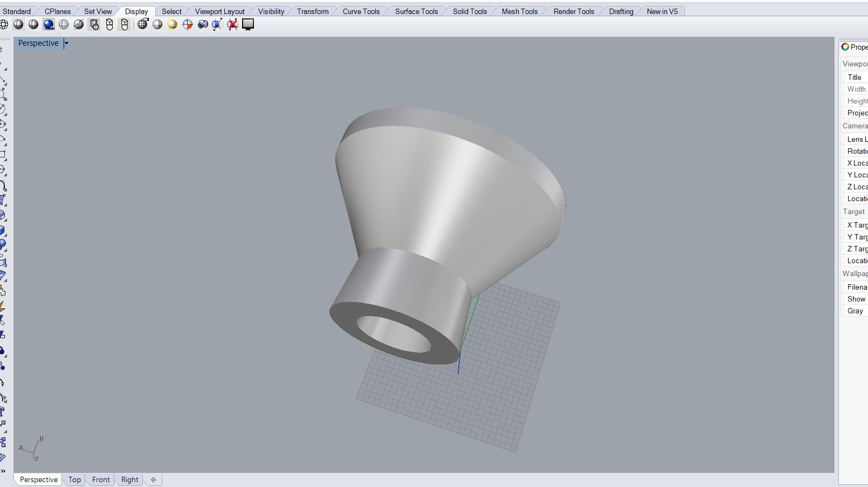Open the New in V5 tab

click(662, 11)
